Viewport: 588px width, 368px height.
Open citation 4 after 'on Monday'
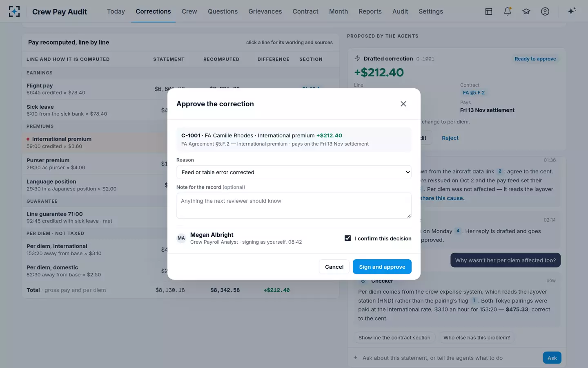pos(458,231)
